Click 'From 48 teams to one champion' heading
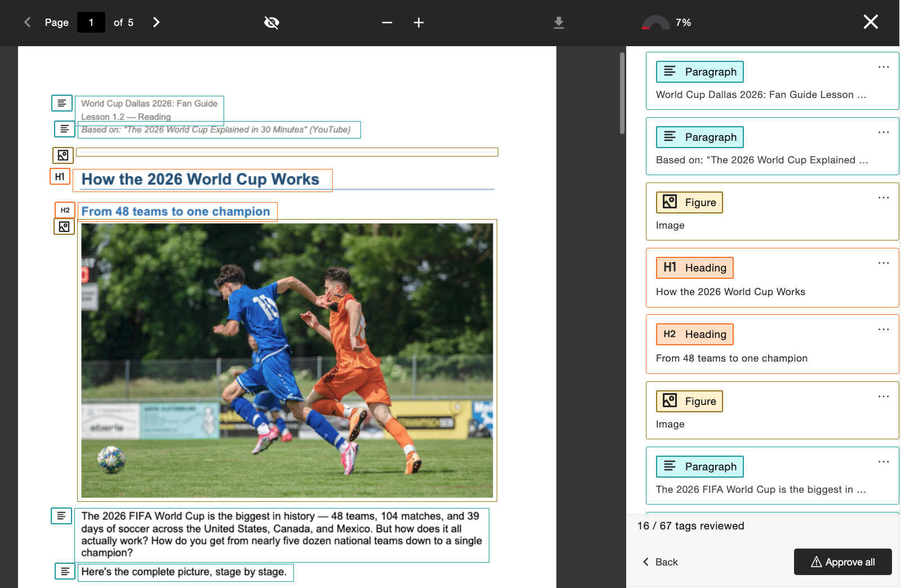This screenshot has height=588, width=901. (x=176, y=211)
